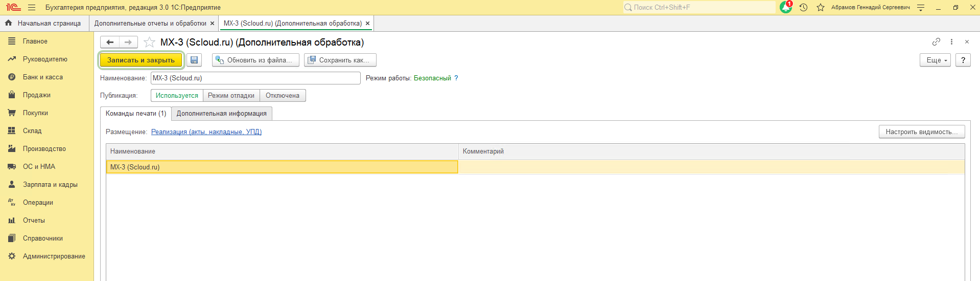Click question mark next to Безопасный
The height and width of the screenshot is (281, 980).
tap(456, 78)
